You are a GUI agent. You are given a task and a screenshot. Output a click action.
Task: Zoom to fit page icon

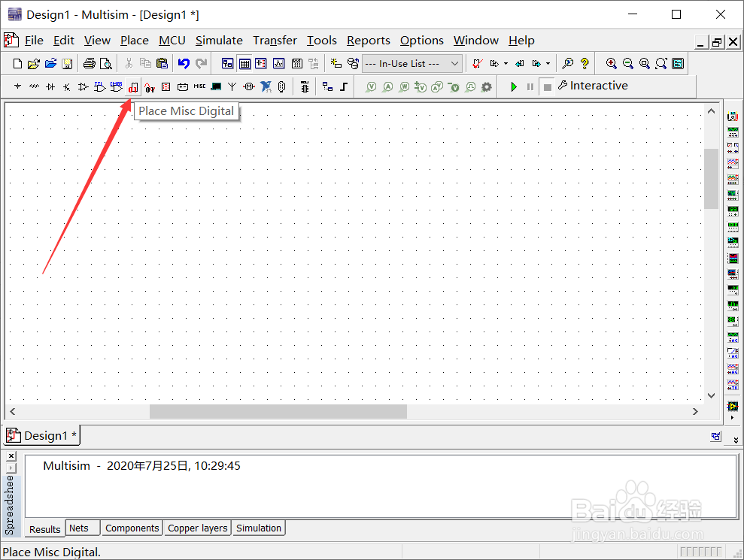[661, 64]
